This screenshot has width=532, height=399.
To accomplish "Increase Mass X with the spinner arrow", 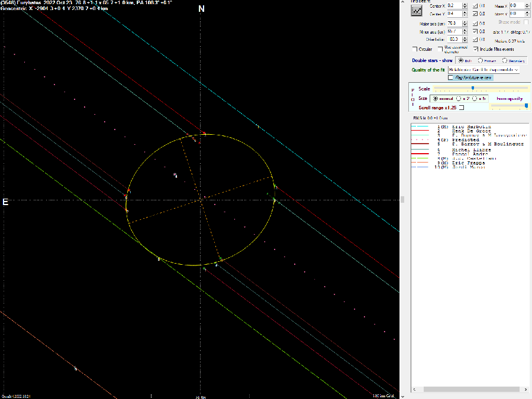I will (528, 4).
